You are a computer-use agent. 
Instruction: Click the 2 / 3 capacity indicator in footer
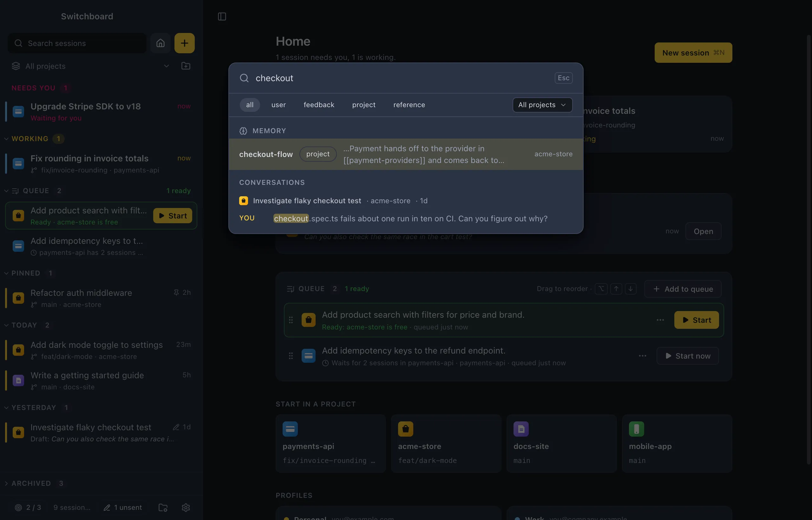click(x=28, y=508)
